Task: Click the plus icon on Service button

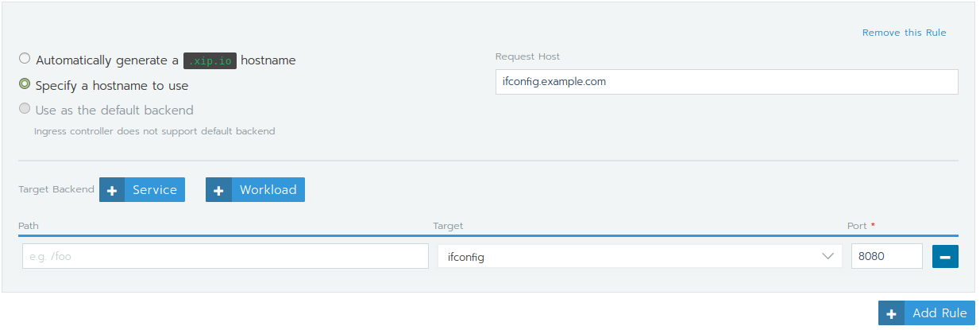Action: pos(112,190)
